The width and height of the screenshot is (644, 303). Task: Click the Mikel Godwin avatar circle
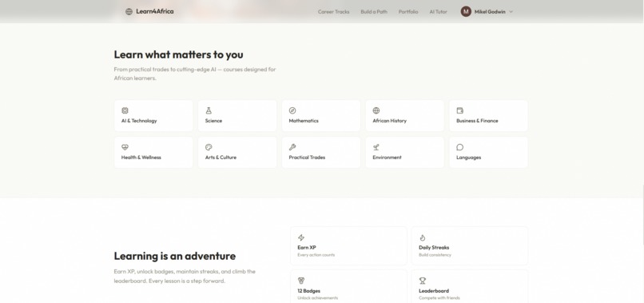466,11
